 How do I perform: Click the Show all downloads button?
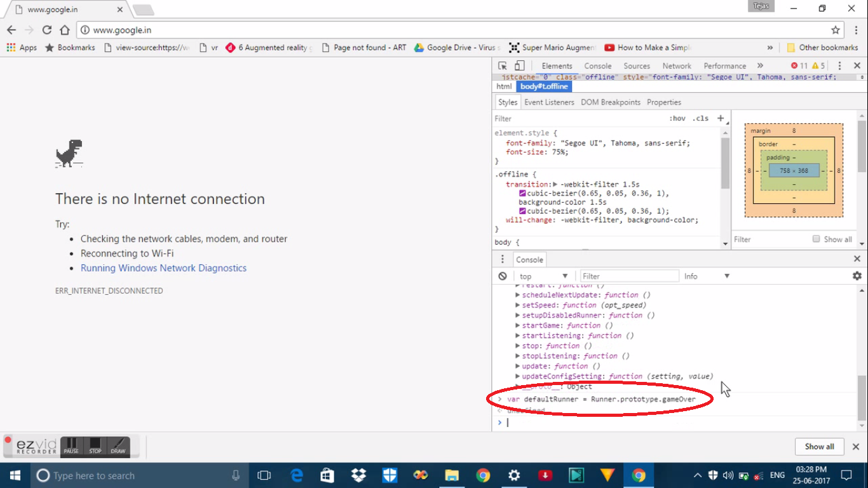(x=820, y=447)
